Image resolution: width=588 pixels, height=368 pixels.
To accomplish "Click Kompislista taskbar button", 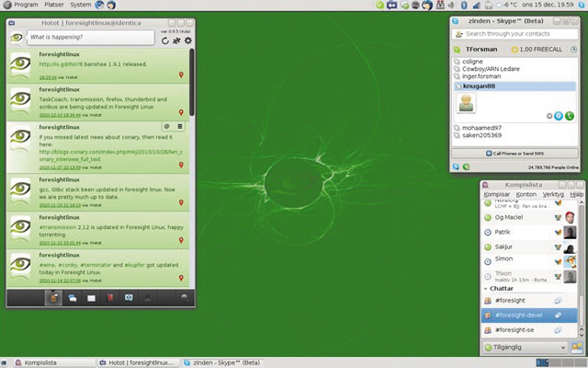I will pos(54,362).
